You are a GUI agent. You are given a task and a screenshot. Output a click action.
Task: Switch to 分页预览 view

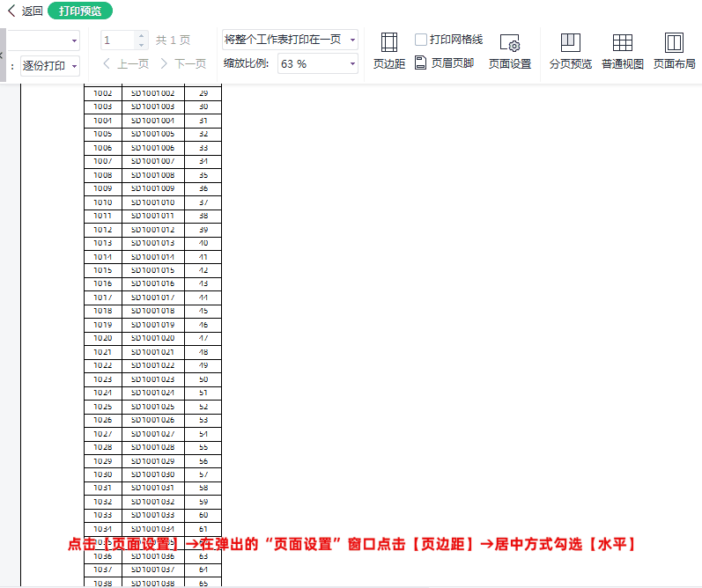[571, 51]
